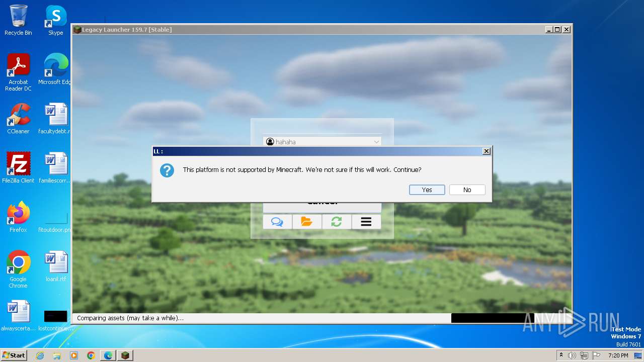Open Acrobat Reader DC shortcut
Viewport: 644px width, 362px height.
point(18,73)
